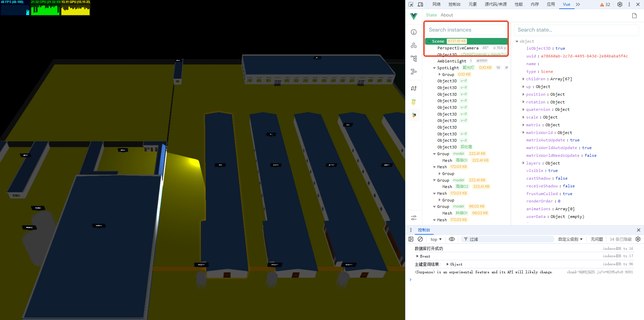Image resolution: width=644 pixels, height=320 pixels.
Task: Click the 32 warnings triangle indicator
Action: (x=605, y=4)
